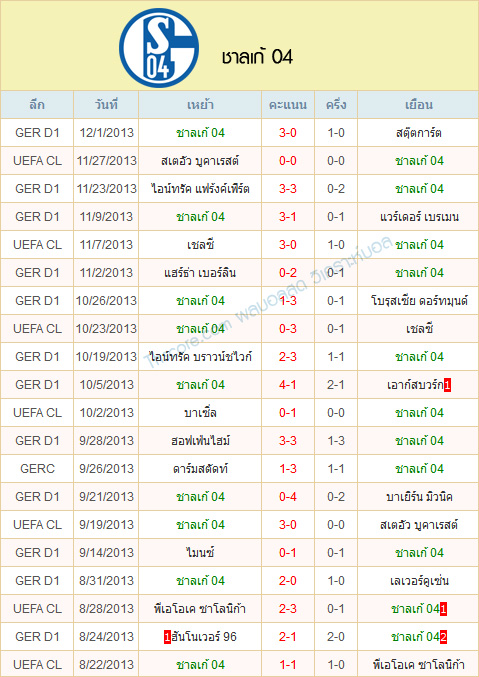The width and height of the screenshot is (479, 677).
Task: Click score 0-2 in the 11/2/2013 row
Action: tap(288, 273)
